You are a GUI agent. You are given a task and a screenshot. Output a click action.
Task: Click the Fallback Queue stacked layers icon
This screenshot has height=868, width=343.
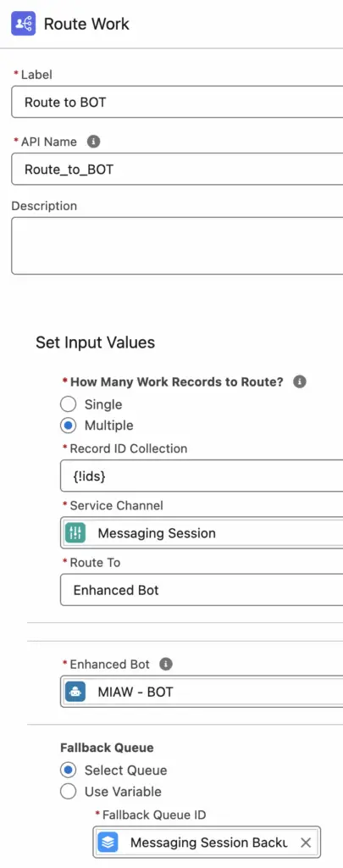coord(108,843)
